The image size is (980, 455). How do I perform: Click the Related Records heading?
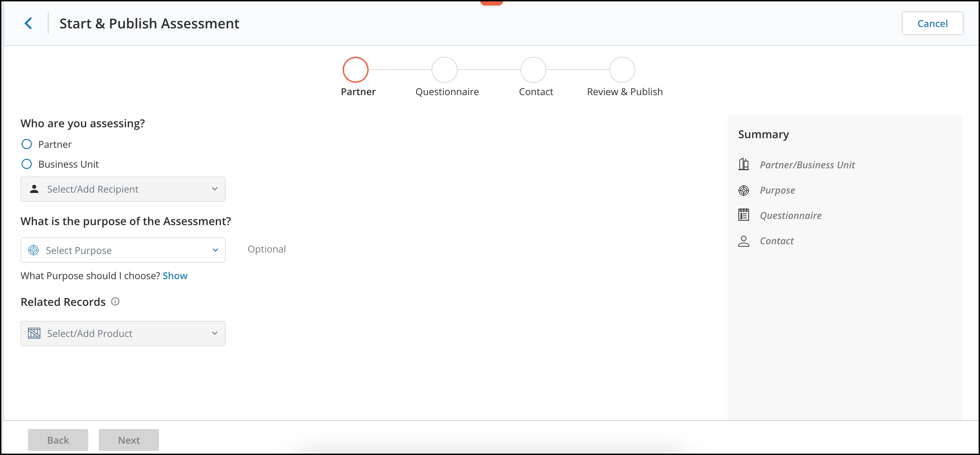[x=63, y=302]
